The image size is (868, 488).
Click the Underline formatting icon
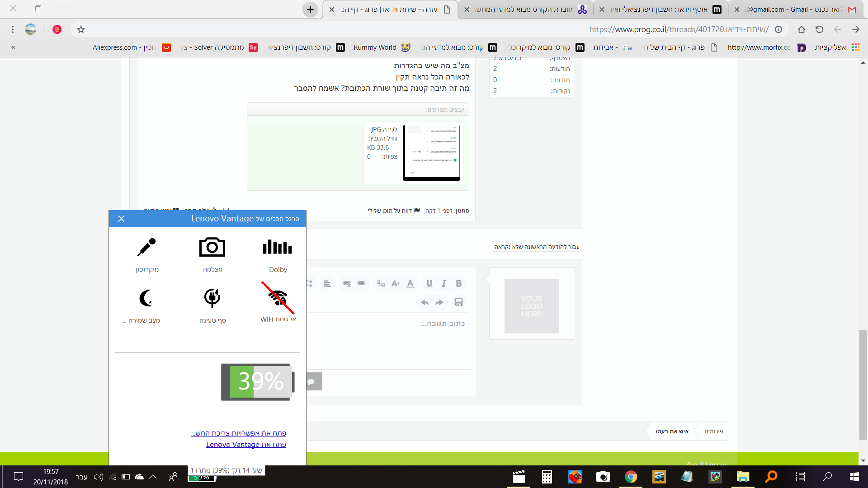pyautogui.click(x=429, y=283)
